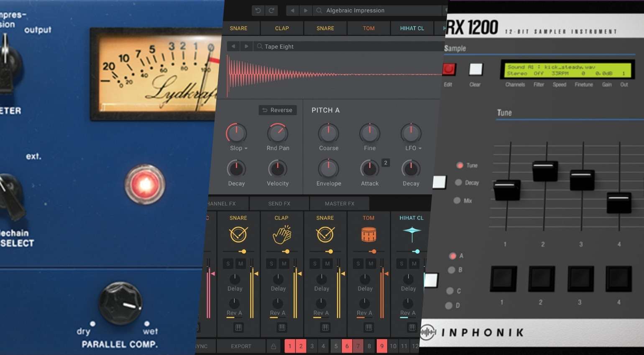Select the clapping hands icon in the mixer

pyautogui.click(x=281, y=234)
